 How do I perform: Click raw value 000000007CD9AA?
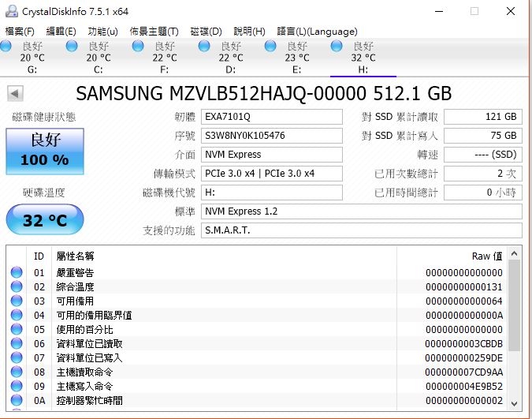463,372
